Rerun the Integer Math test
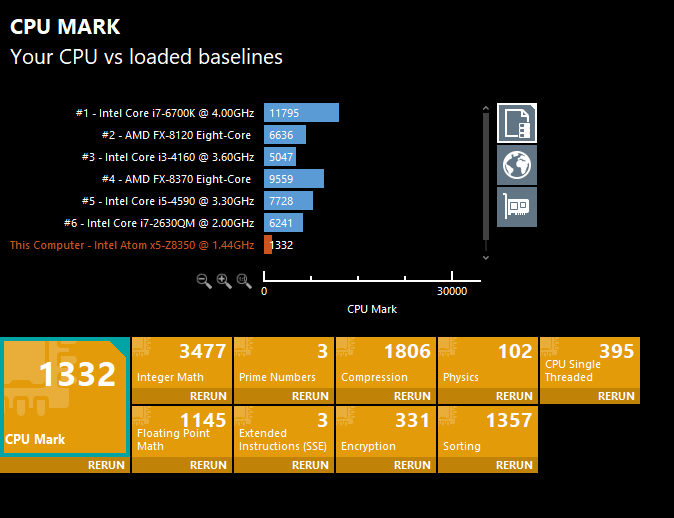This screenshot has height=518, width=674. pos(208,396)
